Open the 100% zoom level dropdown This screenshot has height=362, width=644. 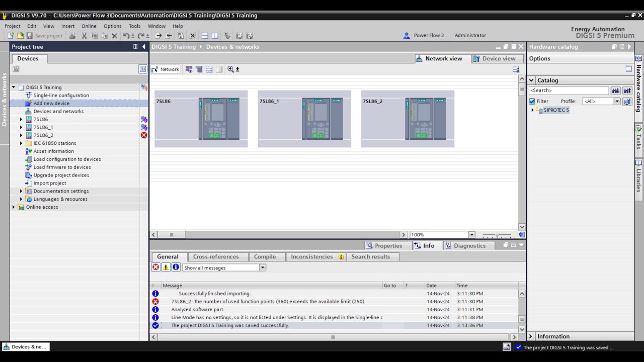tap(471, 235)
